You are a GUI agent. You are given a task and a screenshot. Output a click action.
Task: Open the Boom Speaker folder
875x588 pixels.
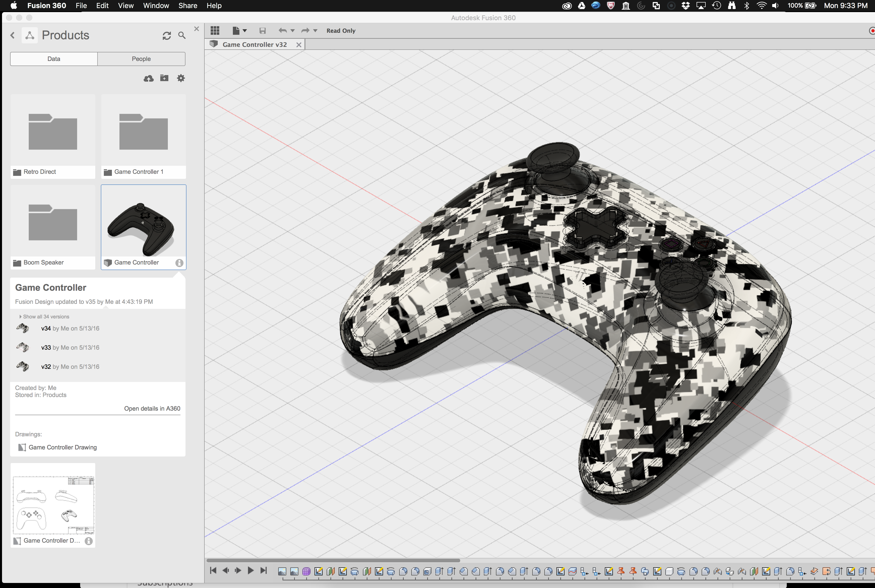point(53,227)
